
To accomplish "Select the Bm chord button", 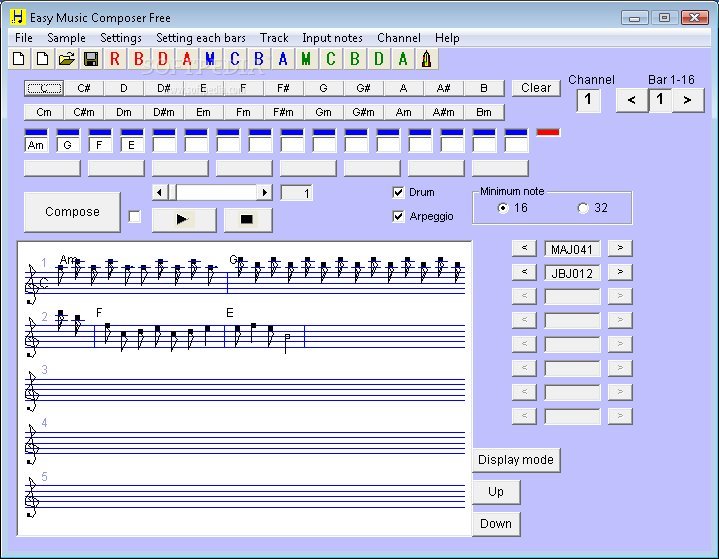I will 484,112.
